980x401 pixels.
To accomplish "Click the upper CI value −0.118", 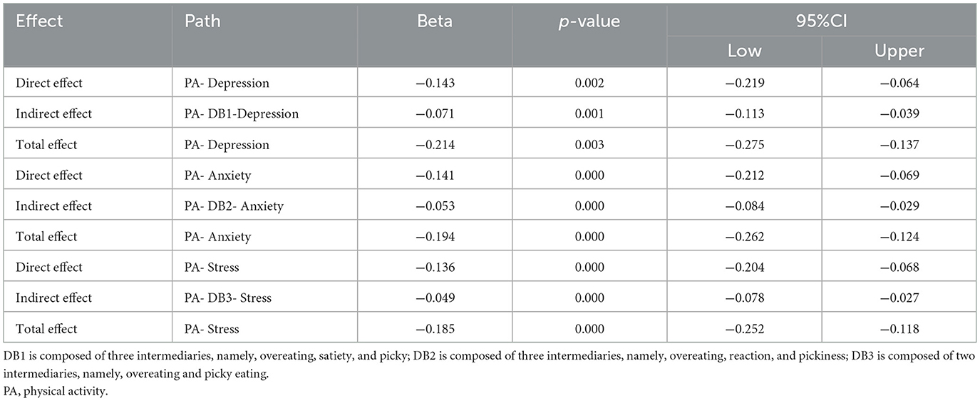I will click(899, 329).
